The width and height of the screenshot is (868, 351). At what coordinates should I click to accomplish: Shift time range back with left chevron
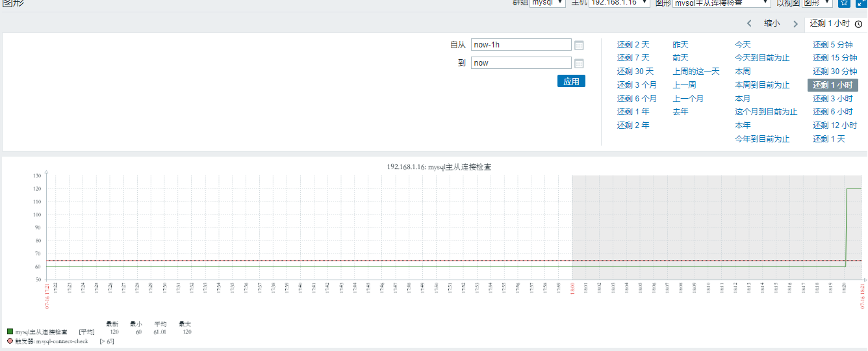[749, 23]
